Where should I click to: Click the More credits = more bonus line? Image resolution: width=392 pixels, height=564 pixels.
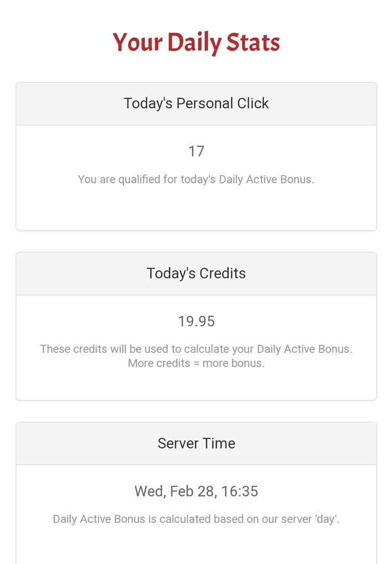point(196,363)
